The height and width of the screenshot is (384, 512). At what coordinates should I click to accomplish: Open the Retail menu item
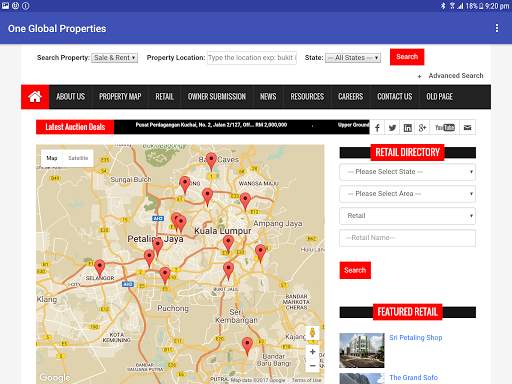click(x=164, y=97)
